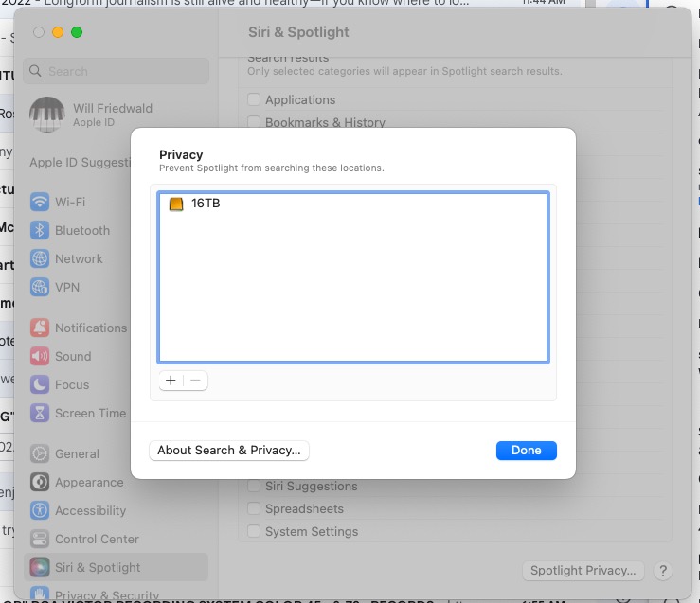Click the VPN icon in sidebar

click(x=40, y=287)
